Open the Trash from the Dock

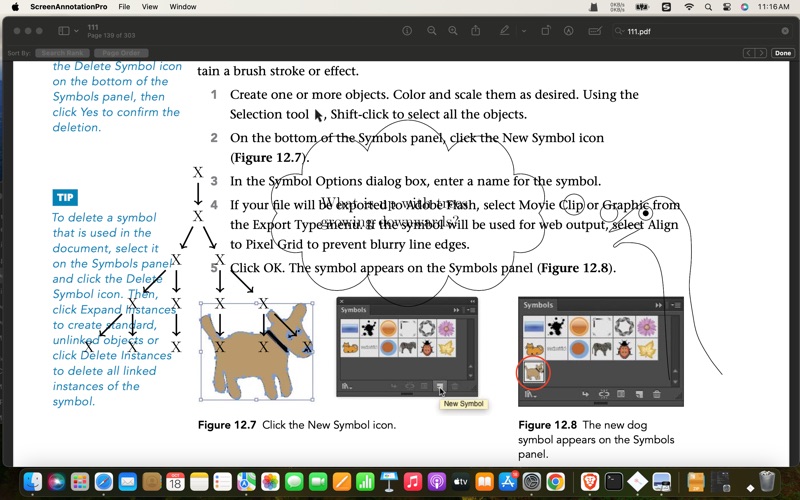point(767,481)
